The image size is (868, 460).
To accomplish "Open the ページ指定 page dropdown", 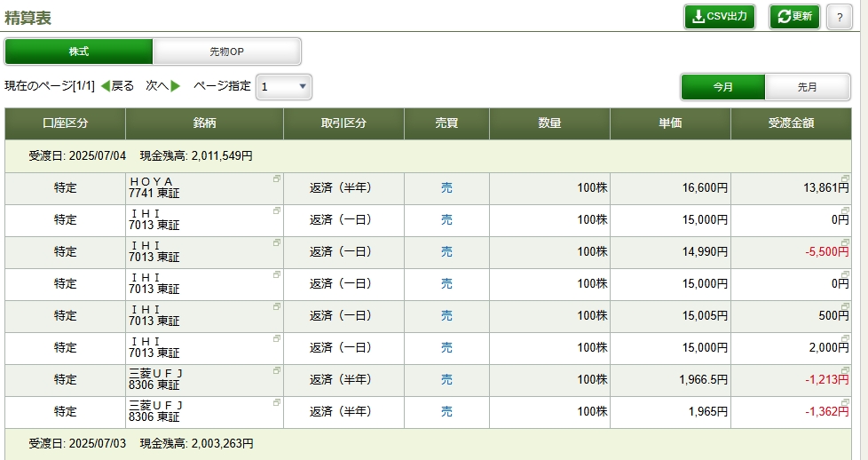I will pyautogui.click(x=283, y=87).
